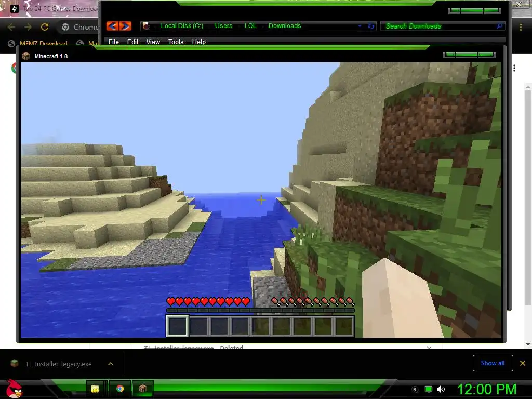Navigate to LOL breadcrumb
Viewport: 532px width, 399px height.
[x=250, y=26]
